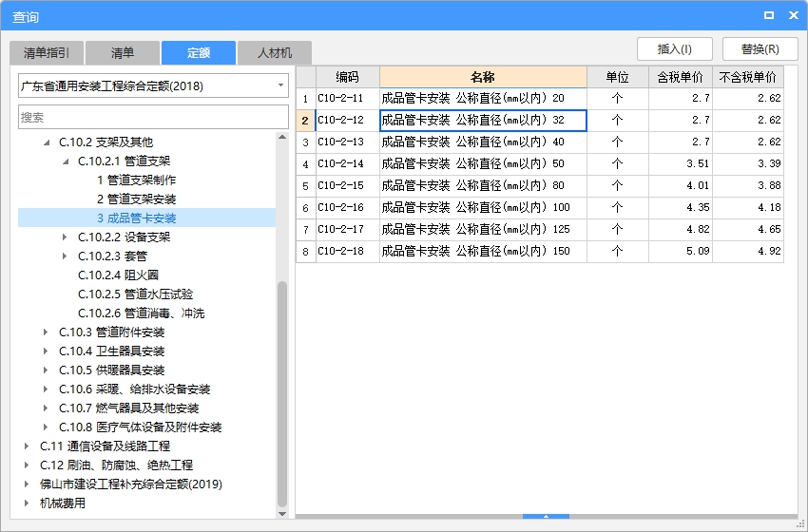Image resolution: width=808 pixels, height=532 pixels.
Task: Collapse the C.10.2 支架及其他 node
Action: pos(47,142)
